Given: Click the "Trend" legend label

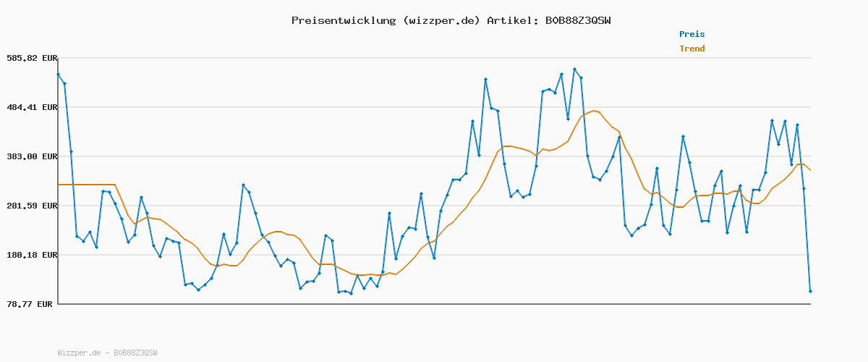Looking at the screenshot, I should click(x=692, y=49).
